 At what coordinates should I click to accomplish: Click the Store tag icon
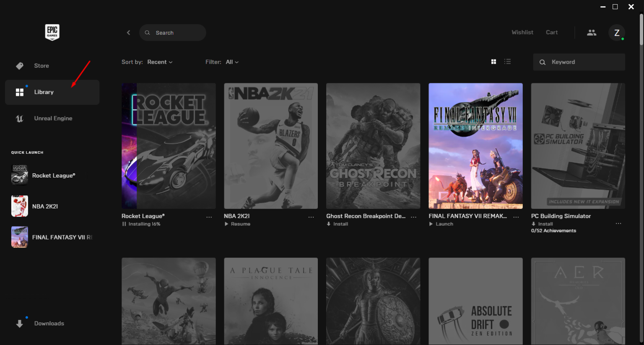(20, 66)
